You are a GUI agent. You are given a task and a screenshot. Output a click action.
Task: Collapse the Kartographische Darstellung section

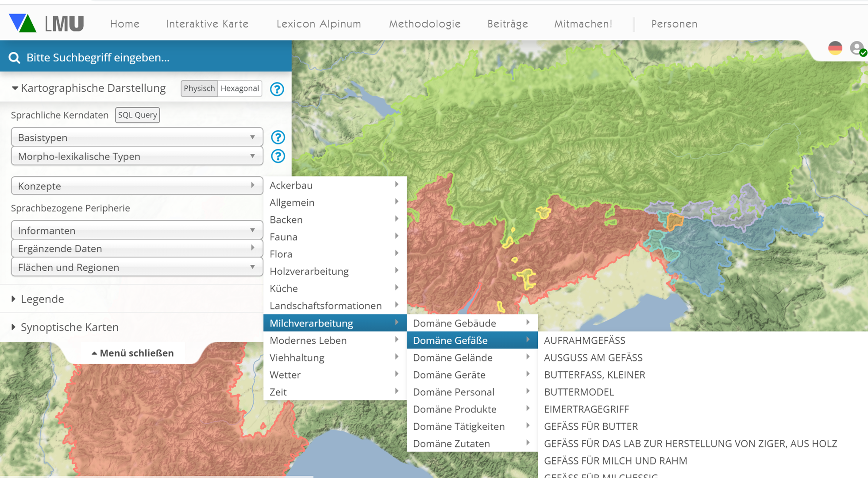tap(15, 88)
